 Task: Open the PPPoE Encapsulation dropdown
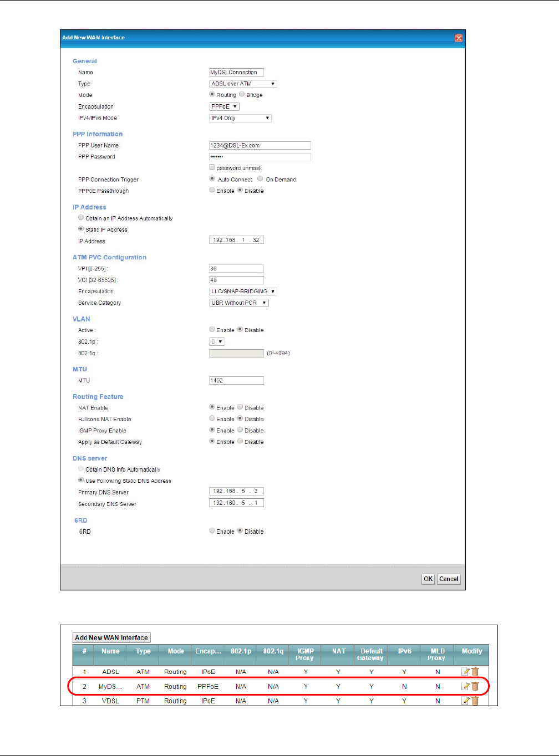(224, 106)
